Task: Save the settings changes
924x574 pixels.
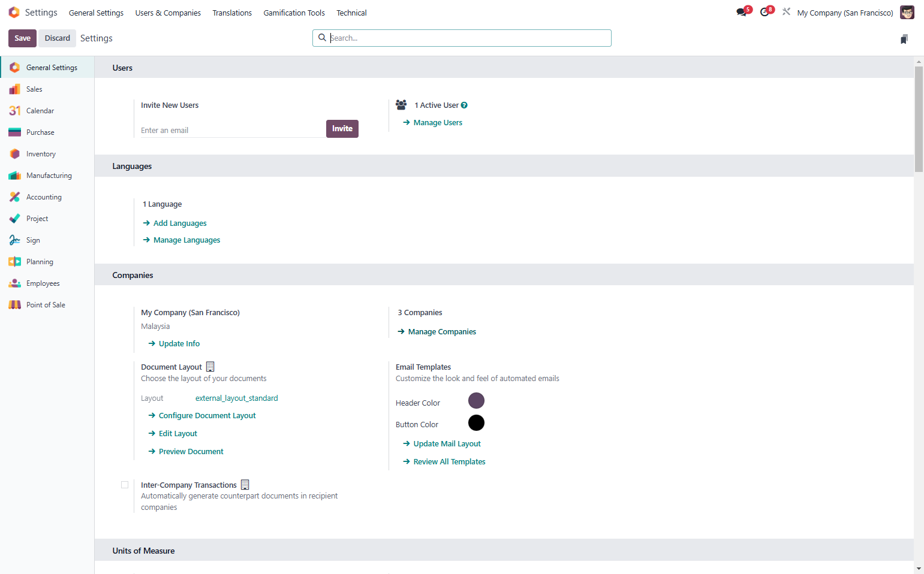Action: [23, 38]
